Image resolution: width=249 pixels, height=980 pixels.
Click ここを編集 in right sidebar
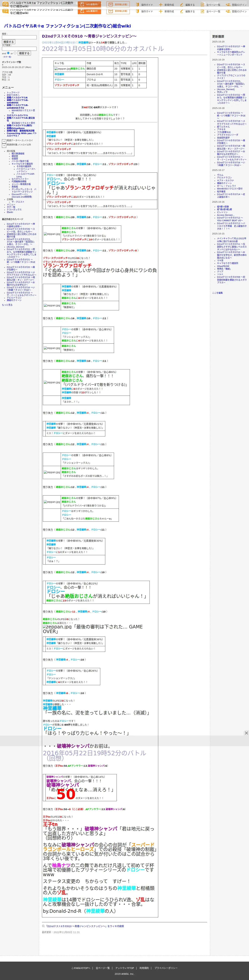click(217, 293)
